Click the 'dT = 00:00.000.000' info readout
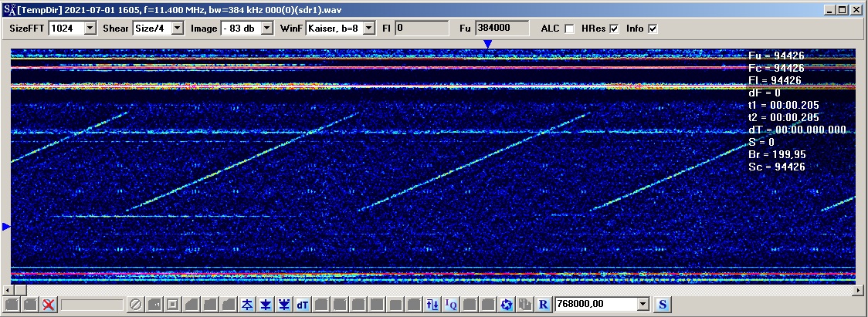This screenshot has height=317, width=868. pos(797,130)
